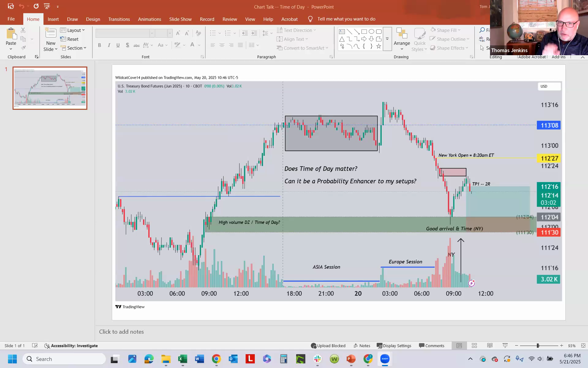Switch to Slide Sorter view icon
588x368 pixels.
pos(474,346)
